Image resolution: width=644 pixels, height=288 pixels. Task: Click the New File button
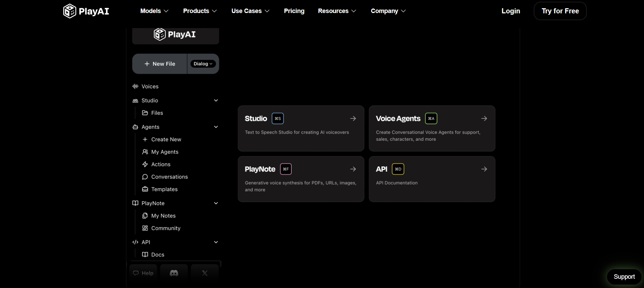[x=160, y=64]
